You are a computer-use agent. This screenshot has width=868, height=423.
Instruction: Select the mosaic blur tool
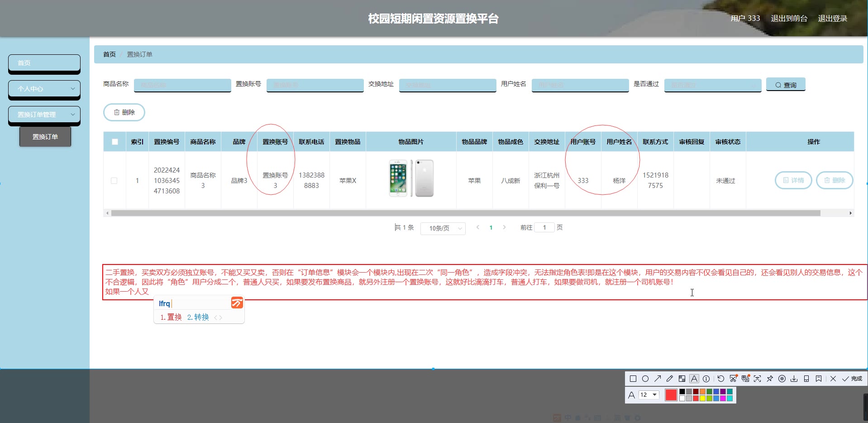(x=682, y=379)
